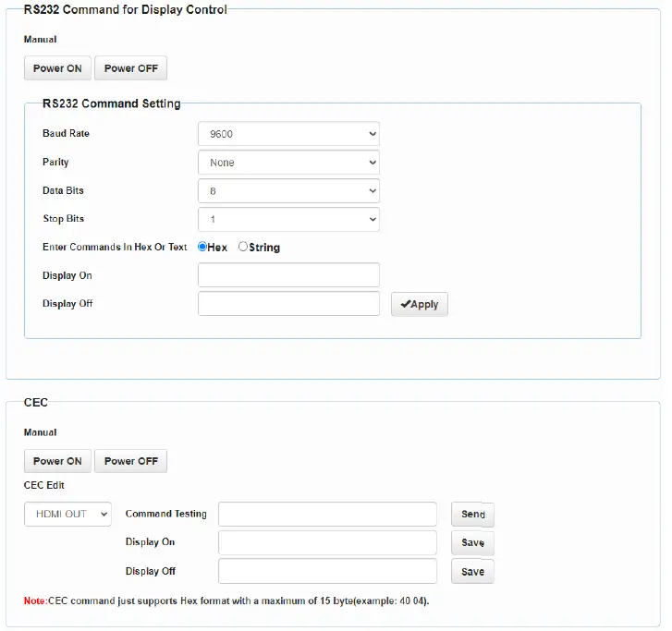This screenshot has height=631, width=672.
Task: Click Power ON in RS232 Manual section
Action: click(57, 68)
